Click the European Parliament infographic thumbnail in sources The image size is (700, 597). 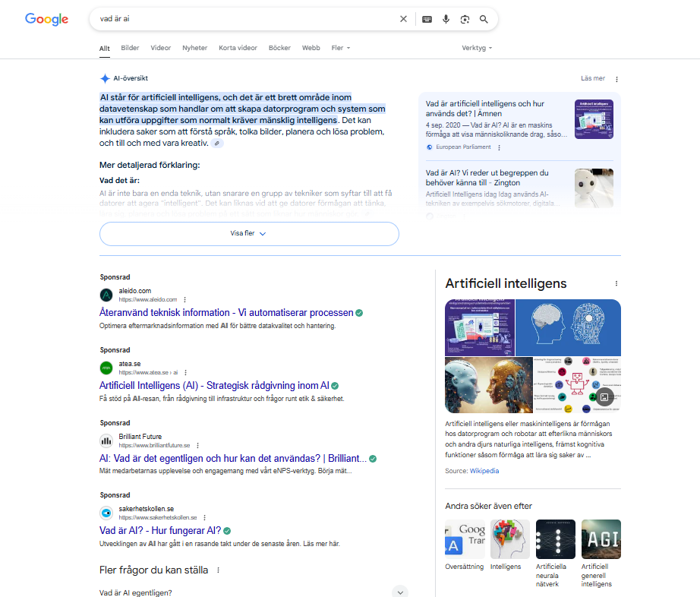coord(594,119)
